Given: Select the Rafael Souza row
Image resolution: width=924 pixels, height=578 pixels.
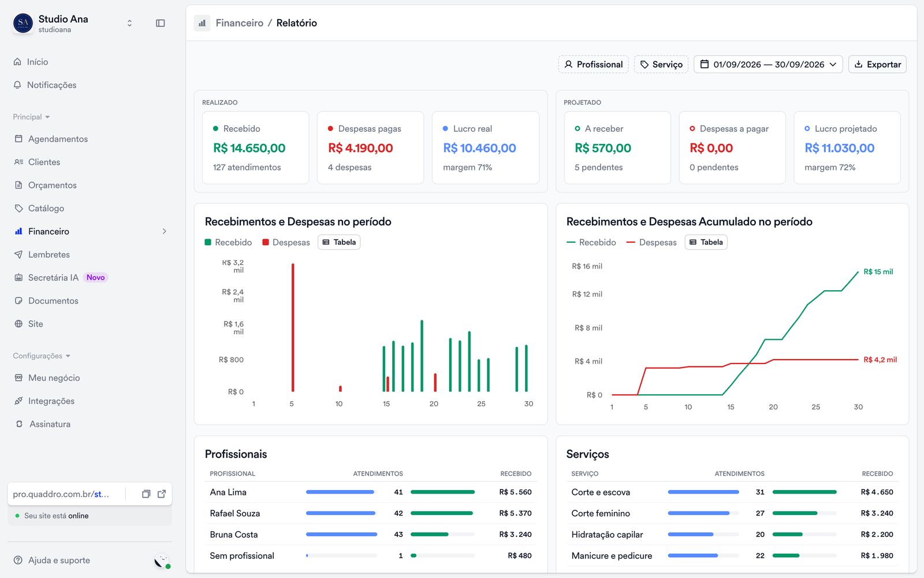Looking at the screenshot, I should coord(371,513).
